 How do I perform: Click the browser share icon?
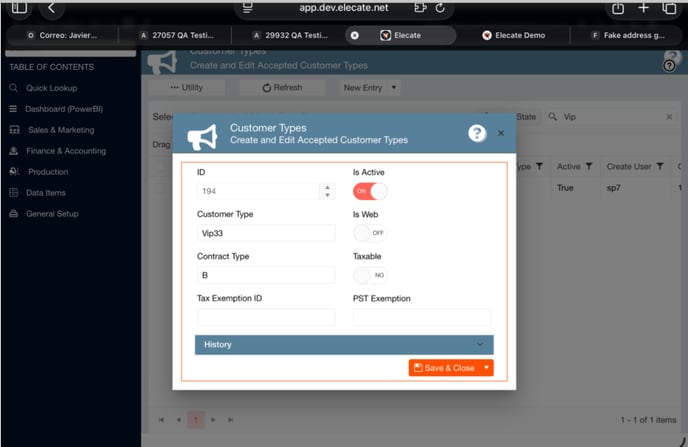pyautogui.click(x=618, y=8)
